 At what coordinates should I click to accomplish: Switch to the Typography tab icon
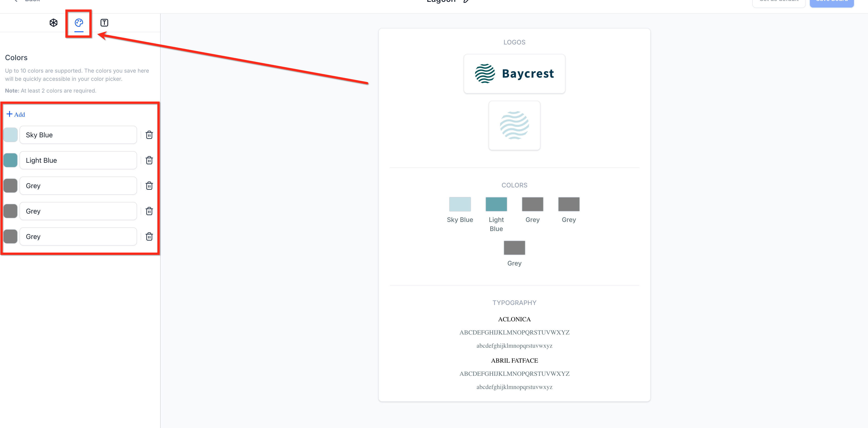104,22
